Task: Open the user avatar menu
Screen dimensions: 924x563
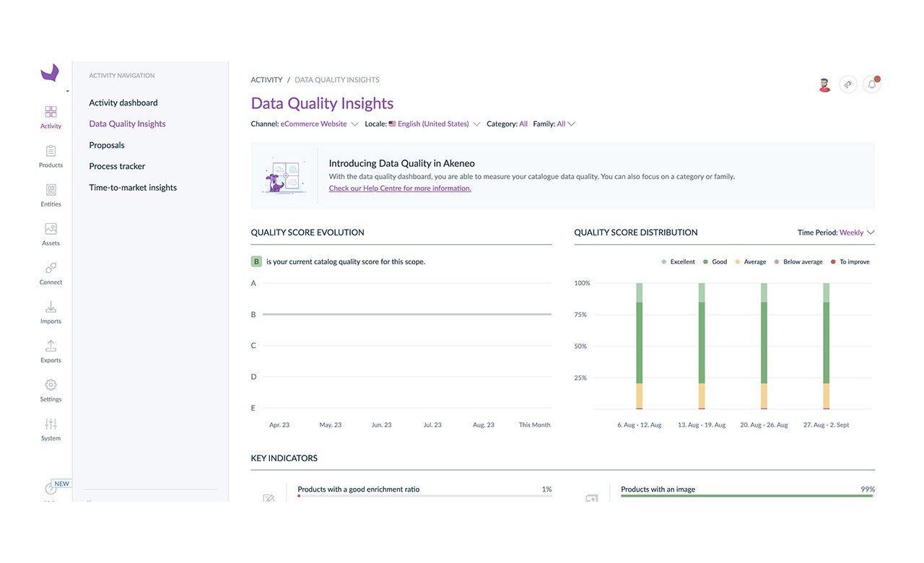Action: point(825,84)
